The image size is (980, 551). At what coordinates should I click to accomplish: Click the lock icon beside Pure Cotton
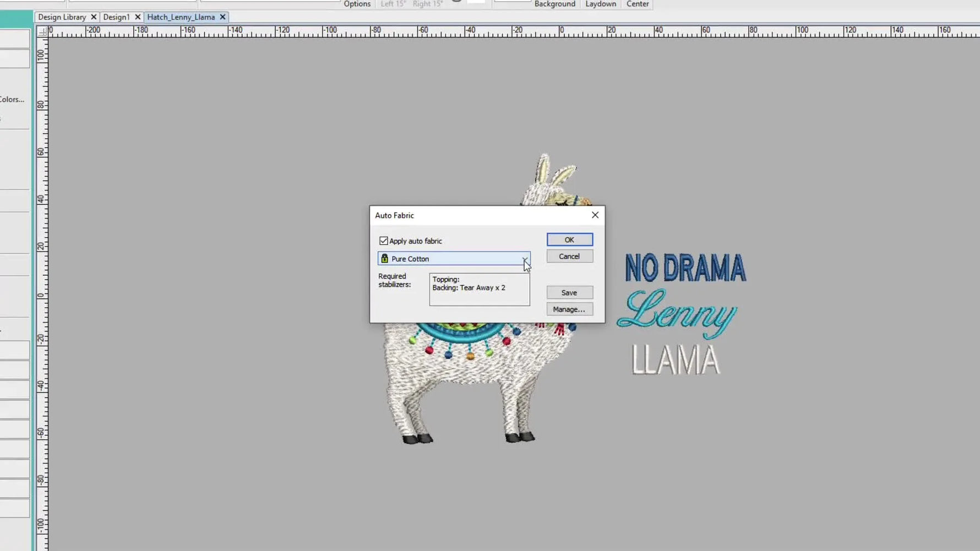click(384, 259)
